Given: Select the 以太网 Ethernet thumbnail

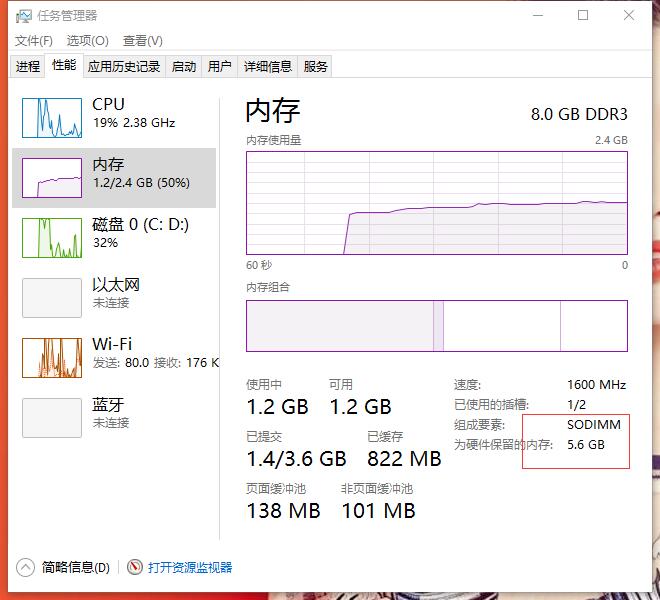Looking at the screenshot, I should (x=52, y=298).
